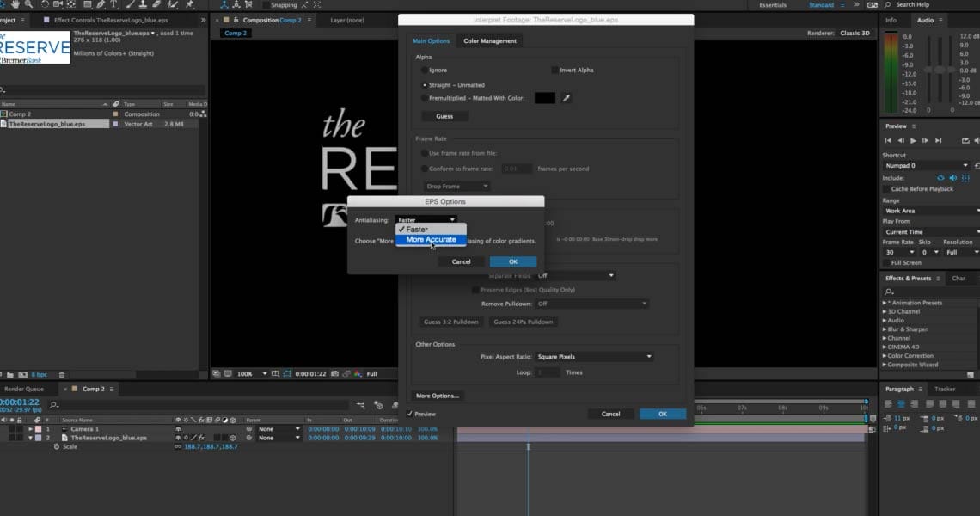Delete selected item with trash icon

pyautogui.click(x=64, y=375)
